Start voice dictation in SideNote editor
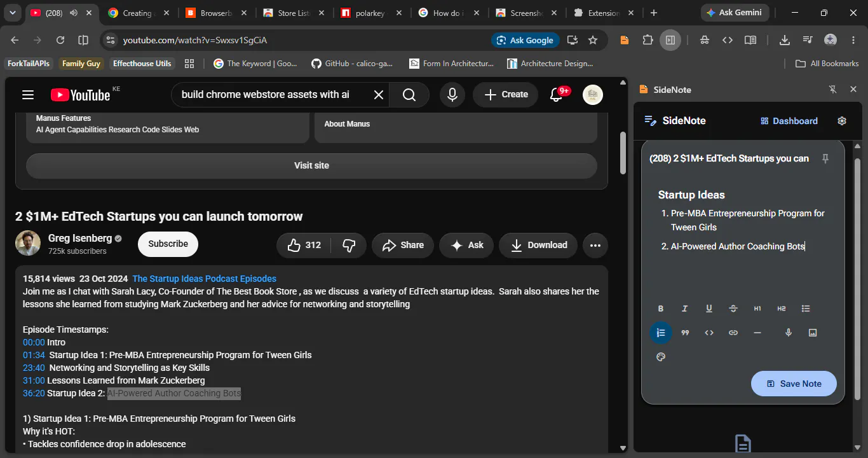868x458 pixels. point(789,333)
